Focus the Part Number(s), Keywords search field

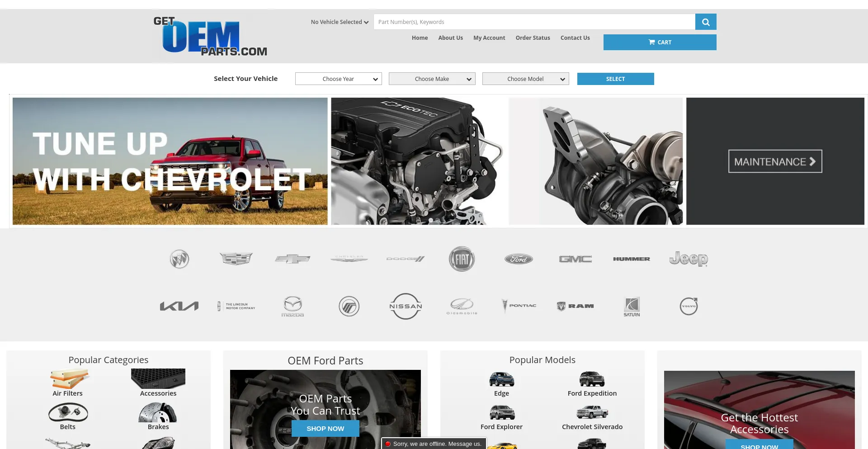534,22
